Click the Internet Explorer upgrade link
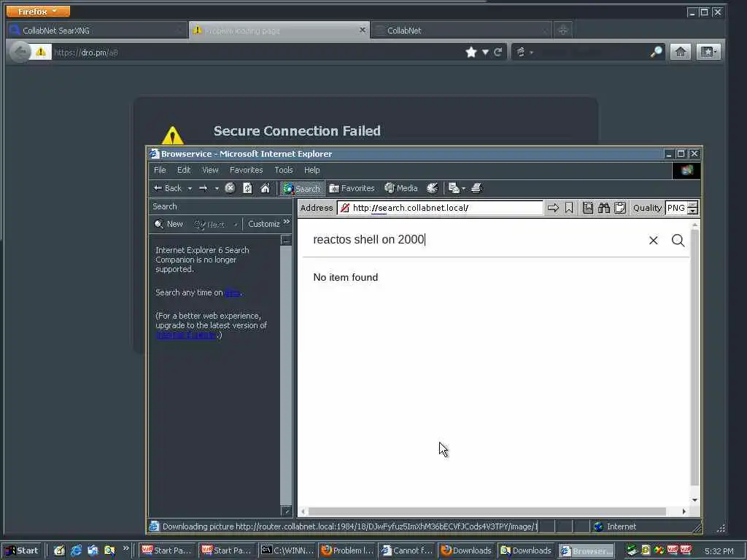The image size is (747, 560). [x=186, y=335]
